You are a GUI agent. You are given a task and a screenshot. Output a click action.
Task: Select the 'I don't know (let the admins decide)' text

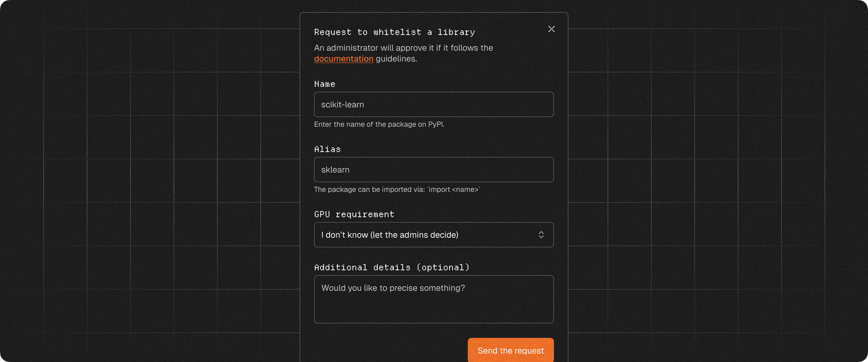(x=389, y=235)
